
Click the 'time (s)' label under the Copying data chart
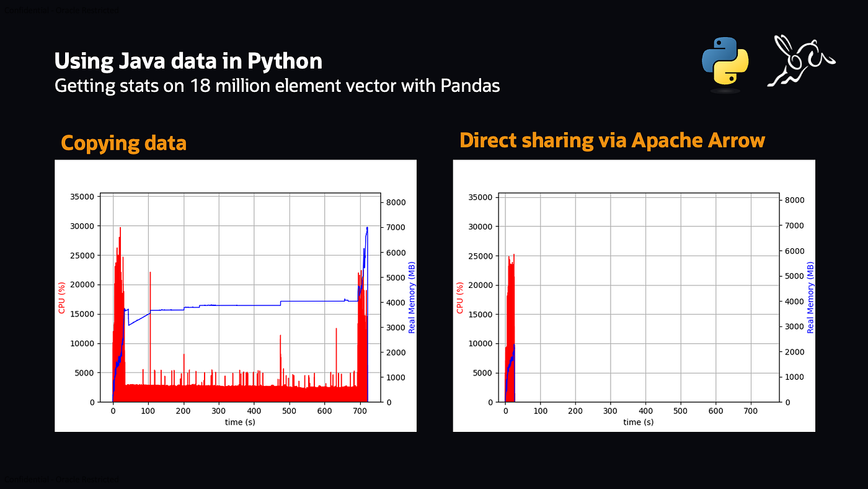tap(239, 422)
